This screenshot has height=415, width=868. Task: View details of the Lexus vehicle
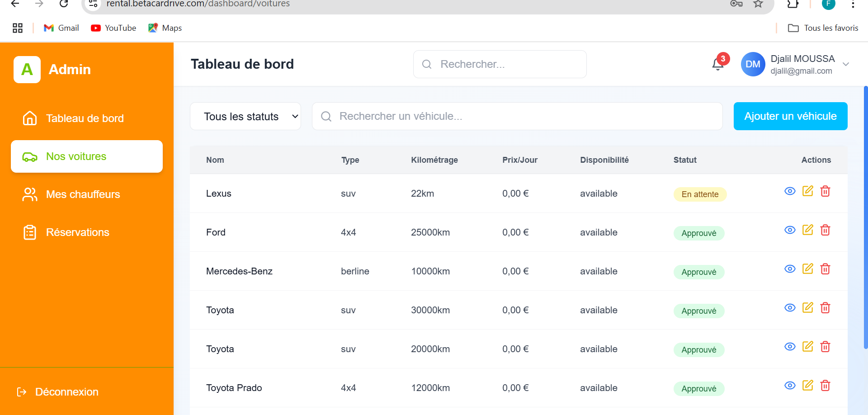[x=790, y=191]
